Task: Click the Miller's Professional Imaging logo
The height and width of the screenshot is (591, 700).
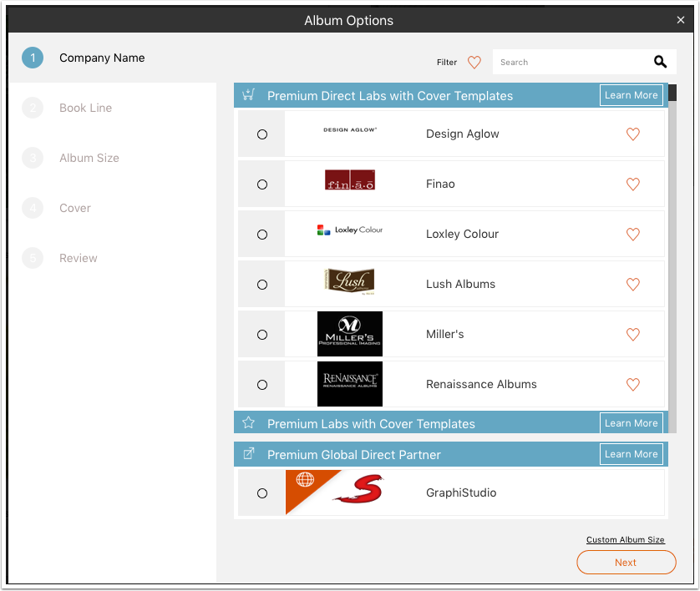Action: point(350,334)
